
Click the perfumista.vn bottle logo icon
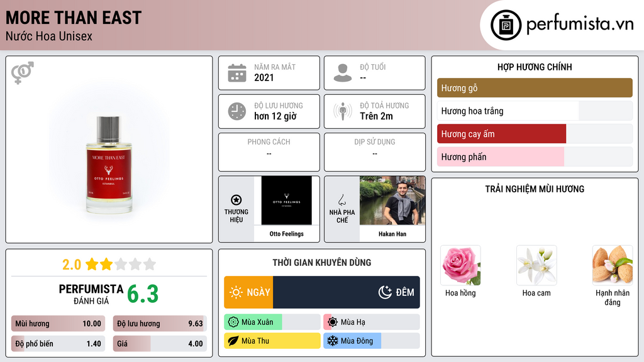pyautogui.click(x=506, y=25)
